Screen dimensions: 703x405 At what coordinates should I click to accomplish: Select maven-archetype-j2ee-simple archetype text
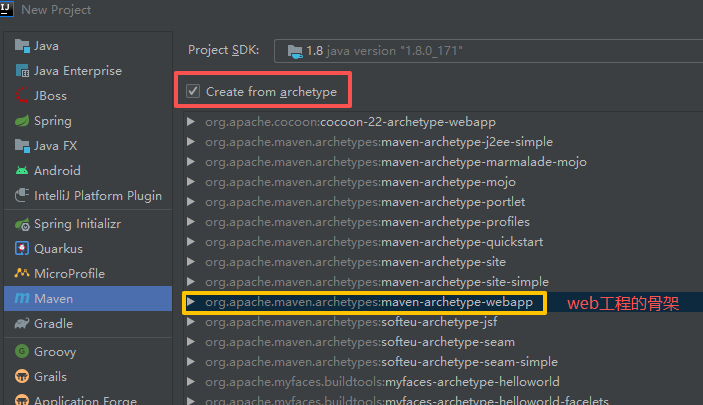click(379, 142)
